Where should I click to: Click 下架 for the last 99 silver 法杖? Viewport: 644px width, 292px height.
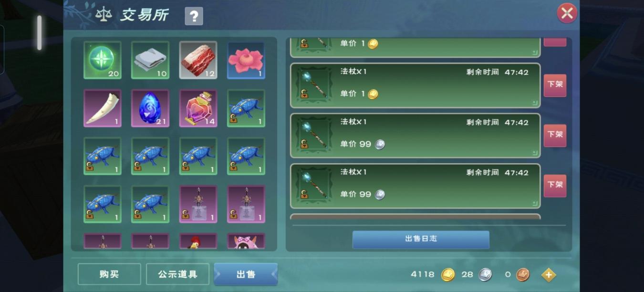[555, 185]
